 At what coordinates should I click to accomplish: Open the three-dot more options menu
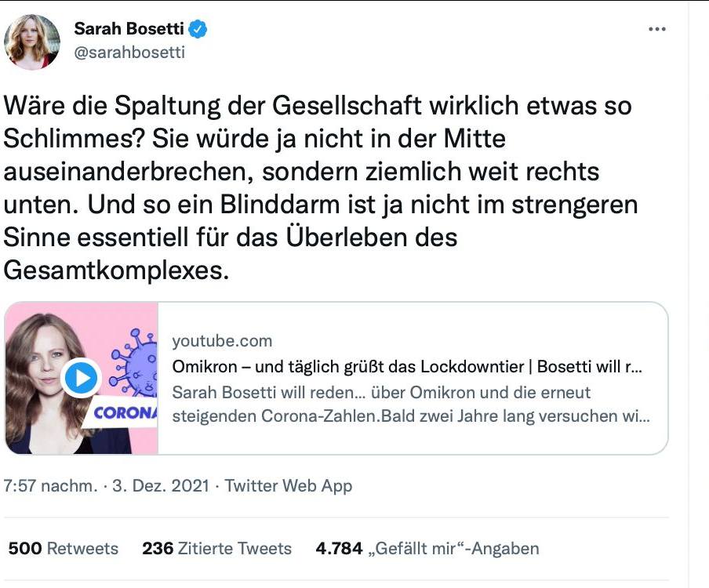tap(657, 30)
